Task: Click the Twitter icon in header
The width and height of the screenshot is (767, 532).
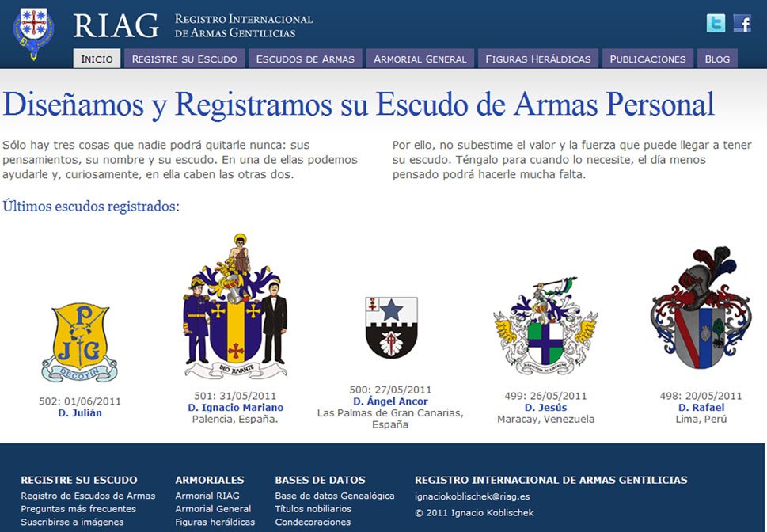Action: 716,24
